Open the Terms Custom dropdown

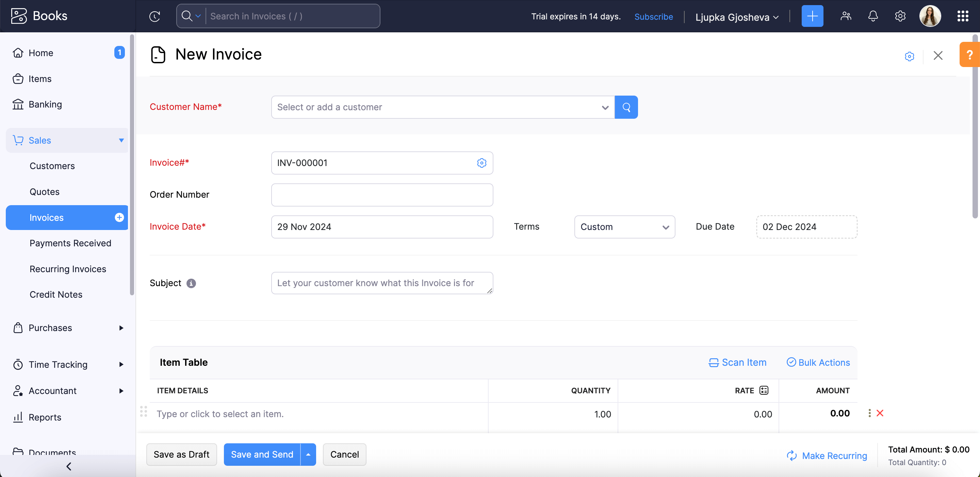[624, 227]
